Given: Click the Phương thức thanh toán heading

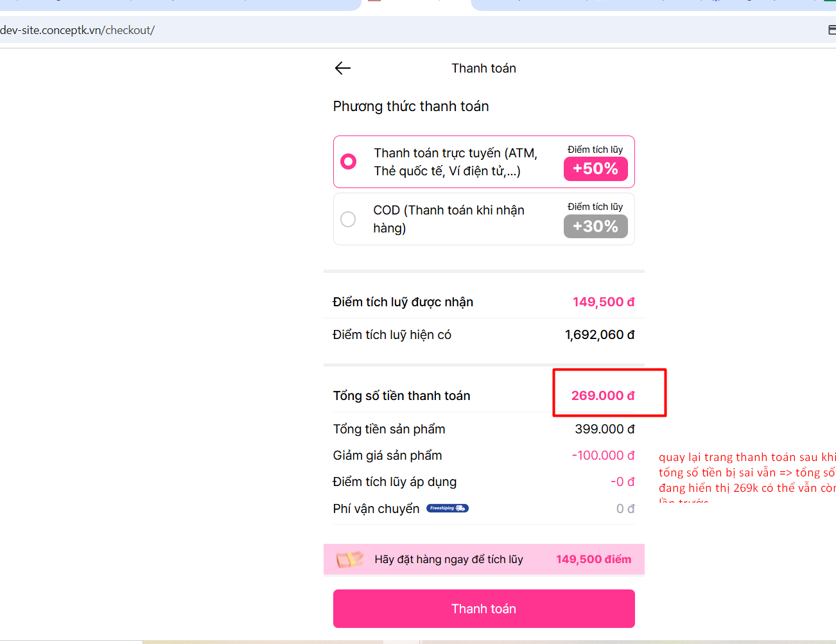Looking at the screenshot, I should click(x=411, y=107).
